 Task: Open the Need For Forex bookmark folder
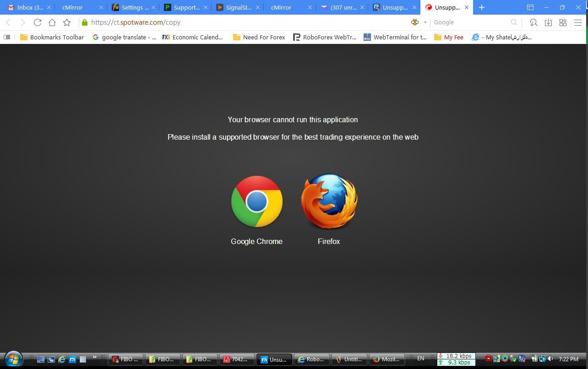coord(259,37)
